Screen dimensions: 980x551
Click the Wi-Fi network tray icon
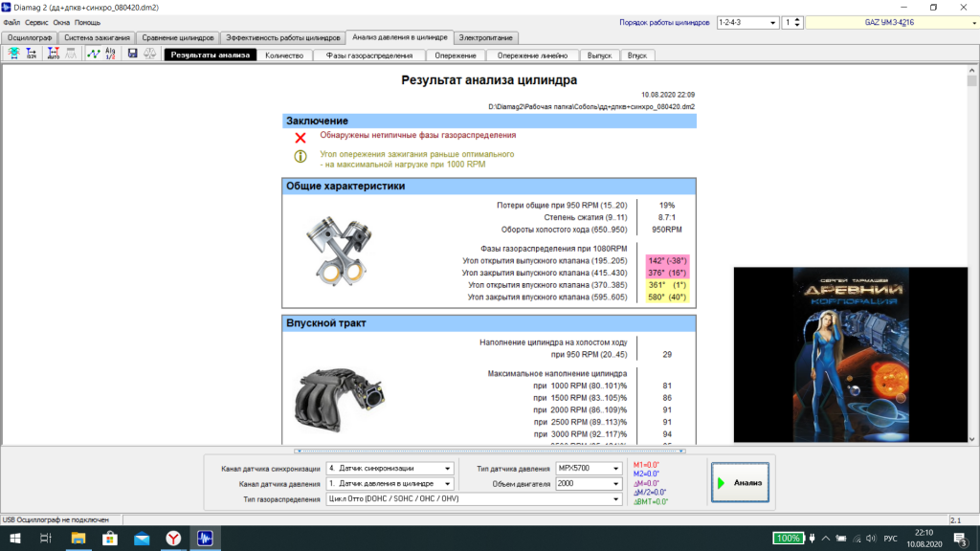857,538
